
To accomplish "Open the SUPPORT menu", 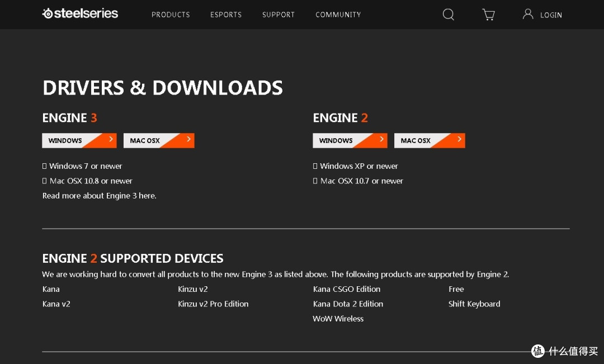I will 278,15.
